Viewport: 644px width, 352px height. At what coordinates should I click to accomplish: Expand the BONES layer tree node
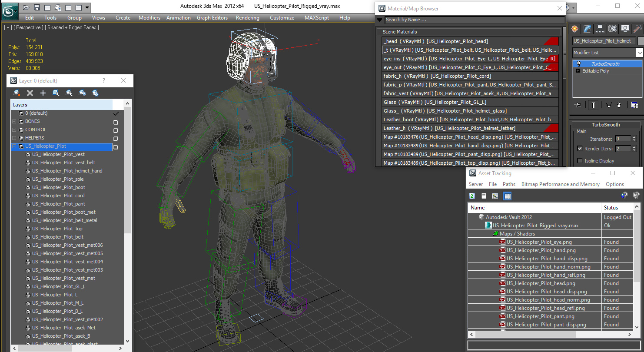(x=14, y=122)
